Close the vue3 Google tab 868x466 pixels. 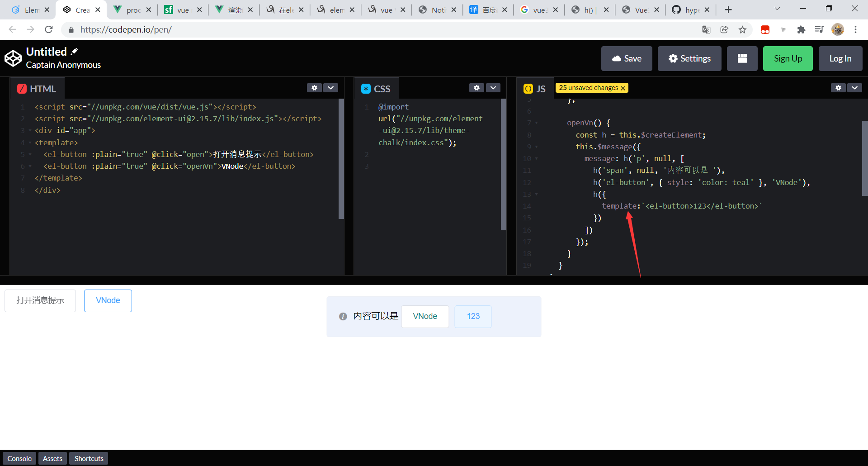click(x=556, y=10)
